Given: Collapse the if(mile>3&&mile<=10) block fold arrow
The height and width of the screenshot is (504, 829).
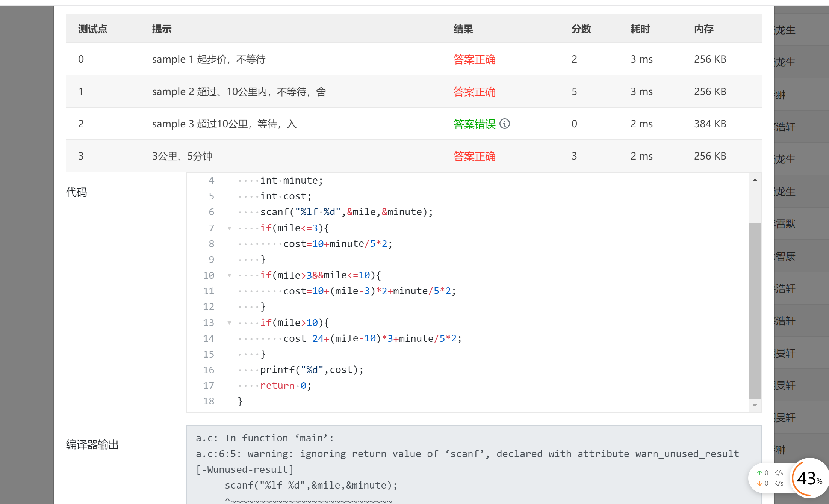Looking at the screenshot, I should click(229, 275).
